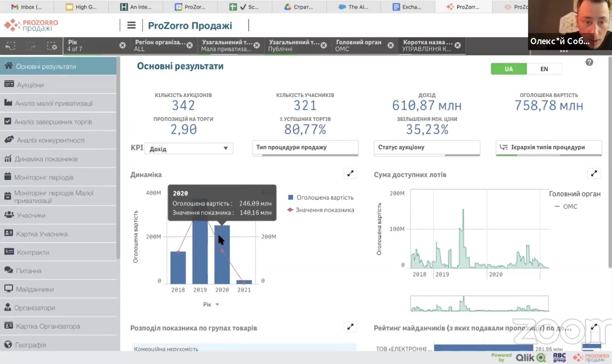
Task: Open the Аукціони sidebar section
Action: (30, 85)
